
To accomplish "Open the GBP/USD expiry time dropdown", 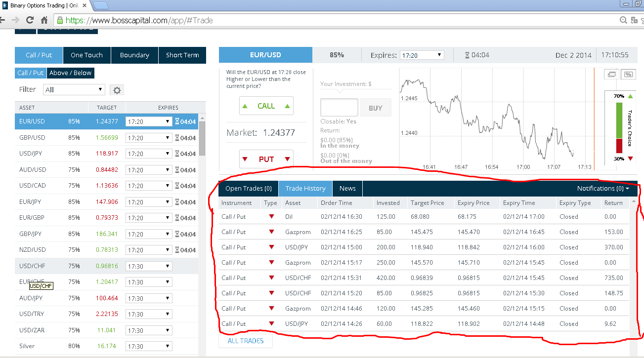I will click(149, 138).
